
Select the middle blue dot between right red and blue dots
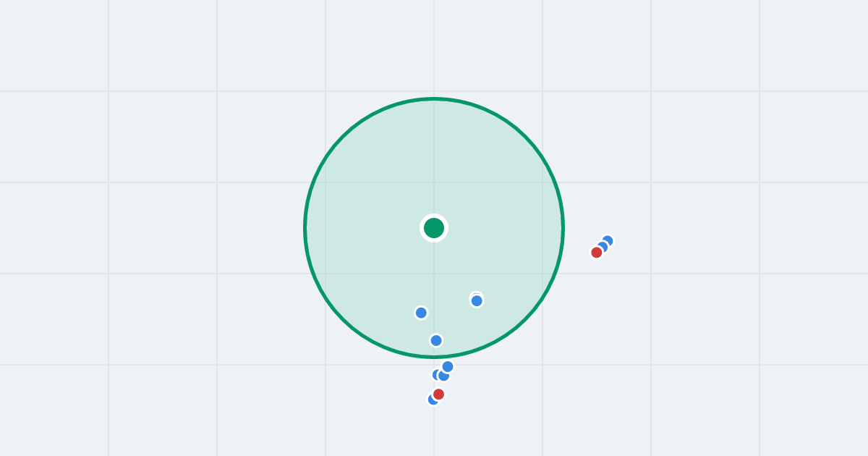[x=603, y=247]
